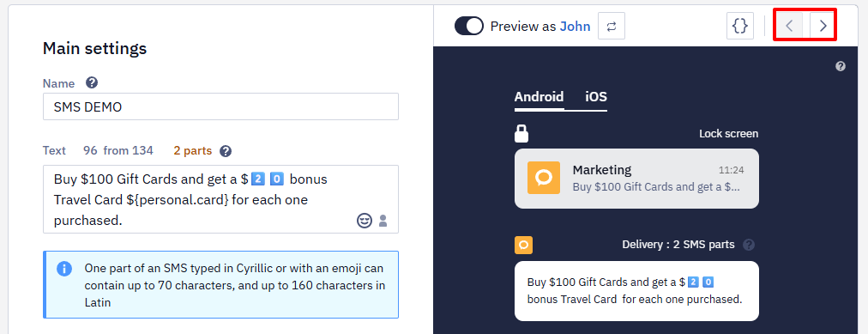Image resolution: width=868 pixels, height=334 pixels.
Task: Click the orange Marketing chat app icon
Action: 544,178
